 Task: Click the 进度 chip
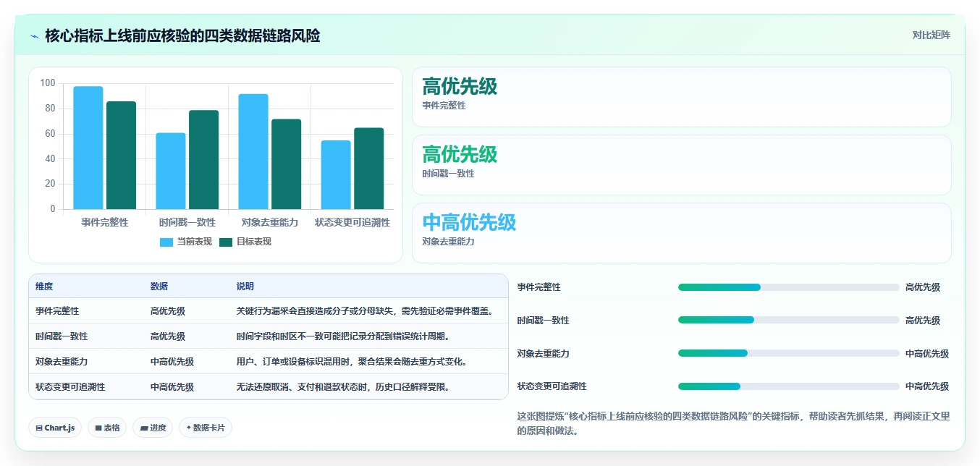point(153,428)
